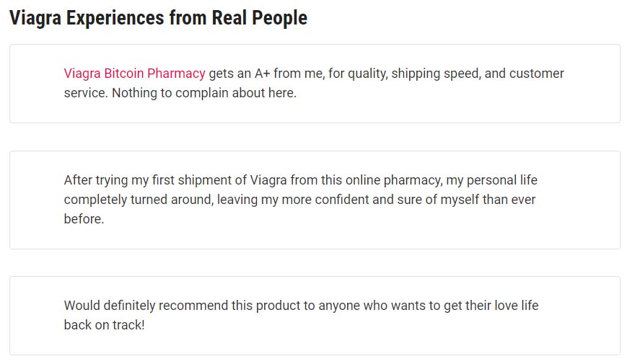Click the 'back on track!' text

pos(104,325)
